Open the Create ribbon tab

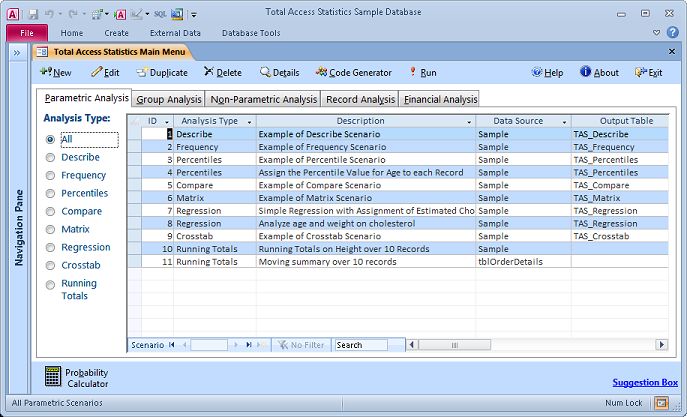(x=116, y=33)
